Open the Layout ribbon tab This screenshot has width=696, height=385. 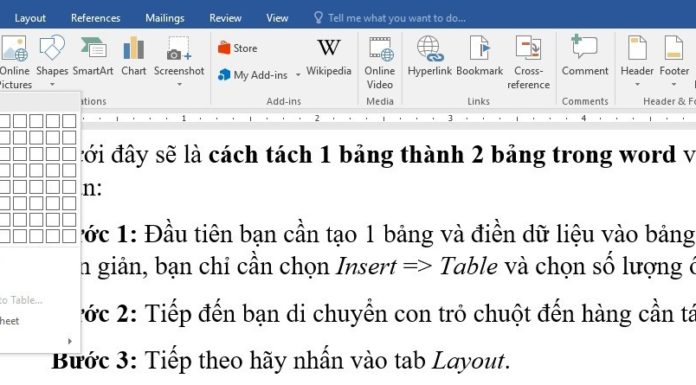click(x=30, y=18)
